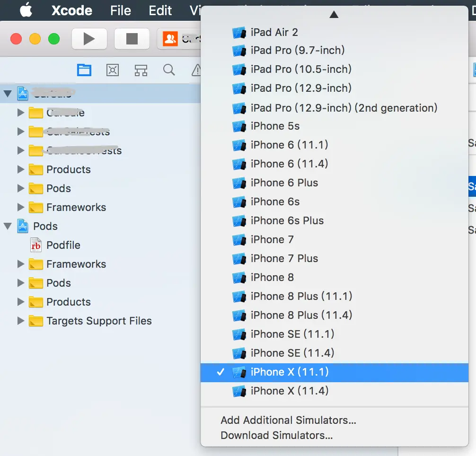Select iPad Pro (12.9-inch) first generation

334,88
